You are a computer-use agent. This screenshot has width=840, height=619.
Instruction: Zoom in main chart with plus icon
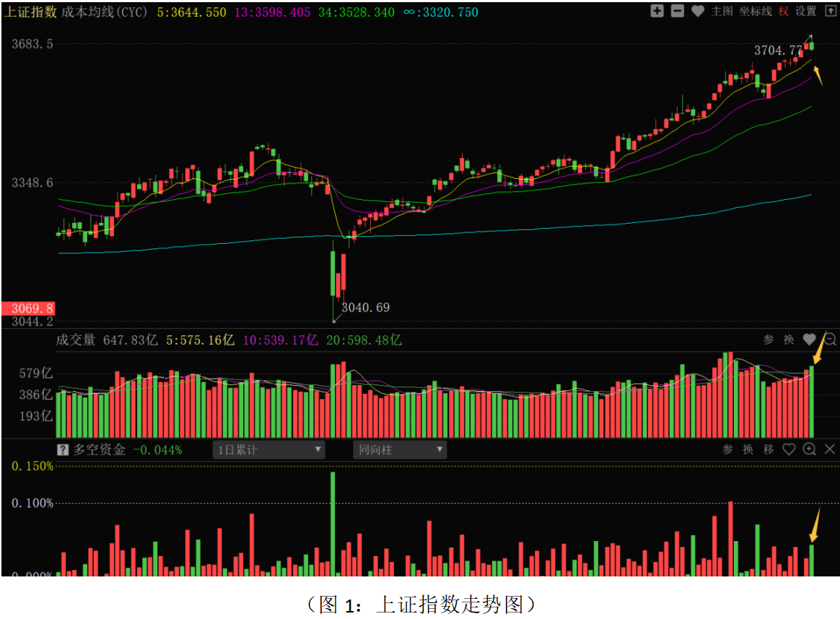point(657,11)
